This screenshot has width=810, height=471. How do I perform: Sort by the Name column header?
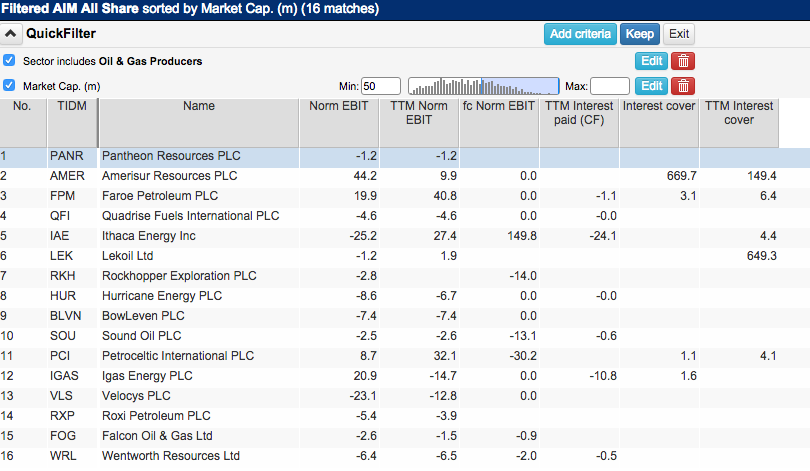point(199,123)
